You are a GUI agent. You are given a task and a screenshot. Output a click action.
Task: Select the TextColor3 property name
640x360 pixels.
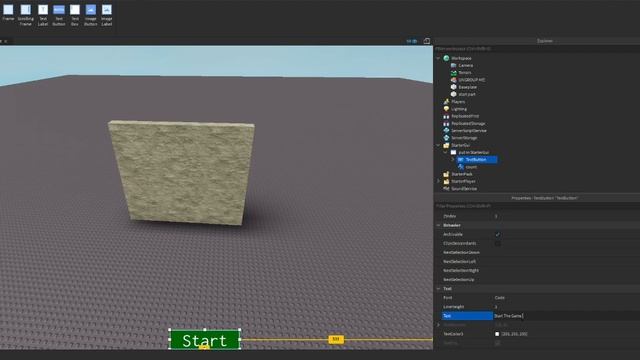click(x=453, y=334)
